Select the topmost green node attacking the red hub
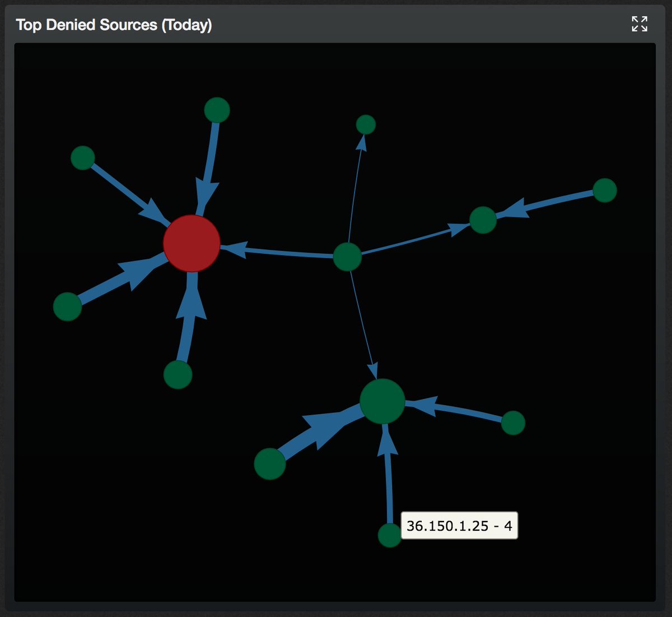The height and width of the screenshot is (617, 672). pos(217,110)
